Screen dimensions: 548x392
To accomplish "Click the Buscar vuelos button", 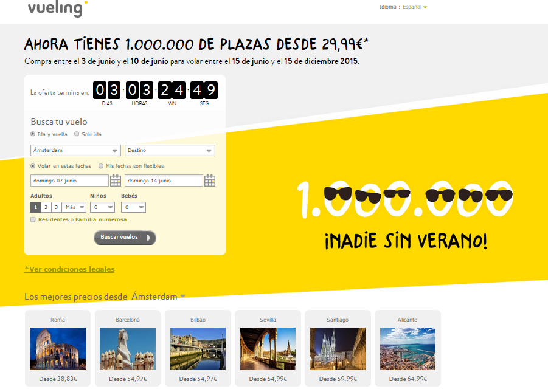I will click(125, 238).
